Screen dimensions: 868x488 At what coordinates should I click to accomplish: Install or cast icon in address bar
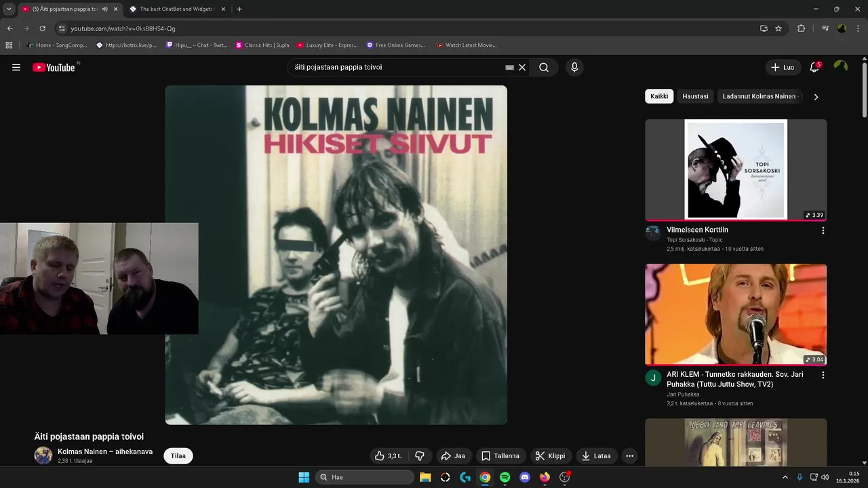pyautogui.click(x=764, y=28)
